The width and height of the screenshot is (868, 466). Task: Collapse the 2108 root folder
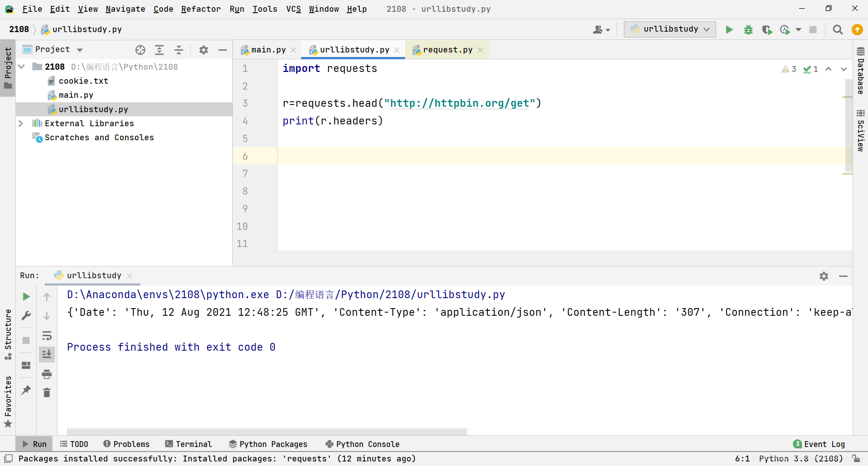click(21, 67)
